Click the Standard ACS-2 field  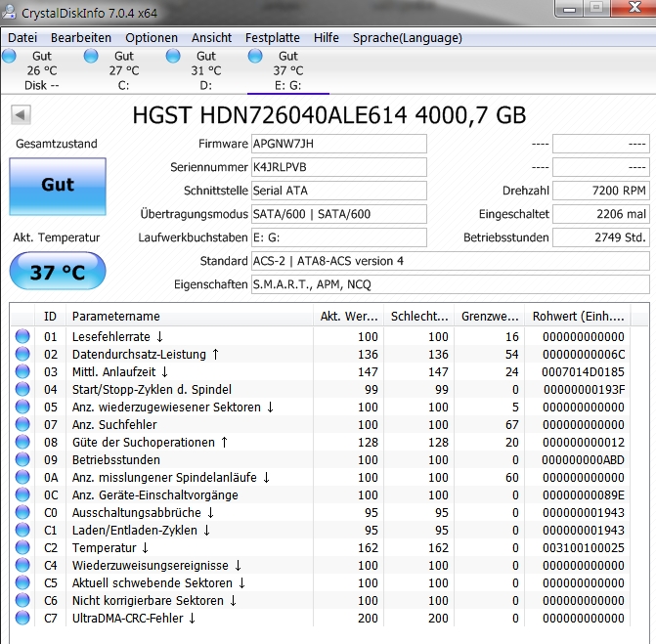(x=451, y=261)
